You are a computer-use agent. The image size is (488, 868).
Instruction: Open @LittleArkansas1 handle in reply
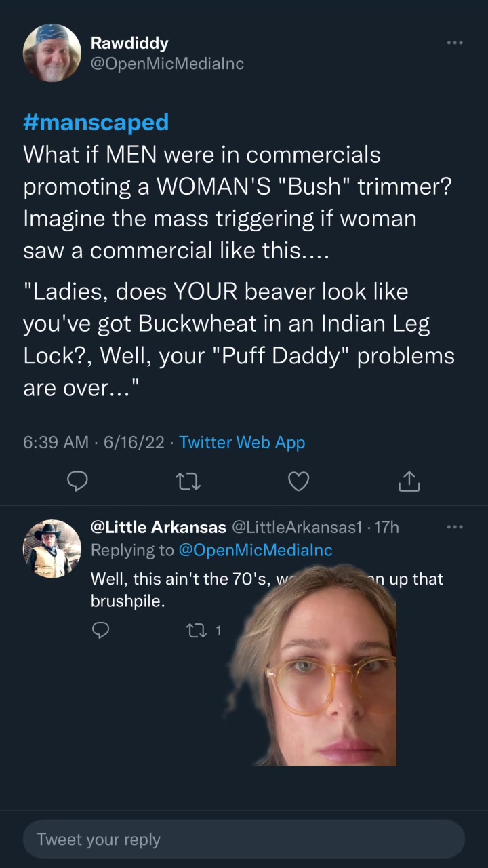pos(297,527)
